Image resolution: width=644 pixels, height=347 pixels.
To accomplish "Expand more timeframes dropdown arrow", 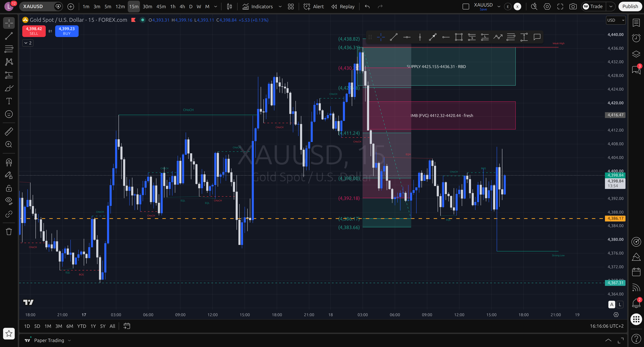I will pyautogui.click(x=215, y=7).
